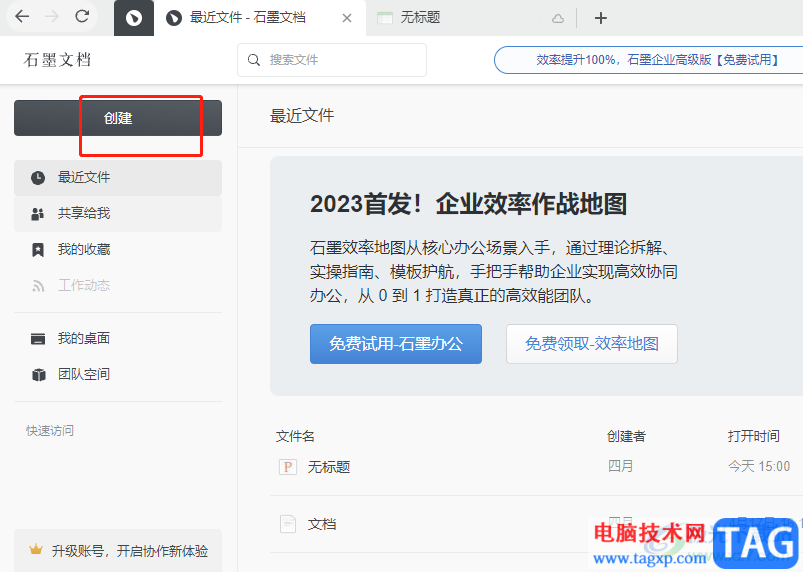Click 今天 15:00 open time
This screenshot has height=572, width=803.
click(759, 466)
